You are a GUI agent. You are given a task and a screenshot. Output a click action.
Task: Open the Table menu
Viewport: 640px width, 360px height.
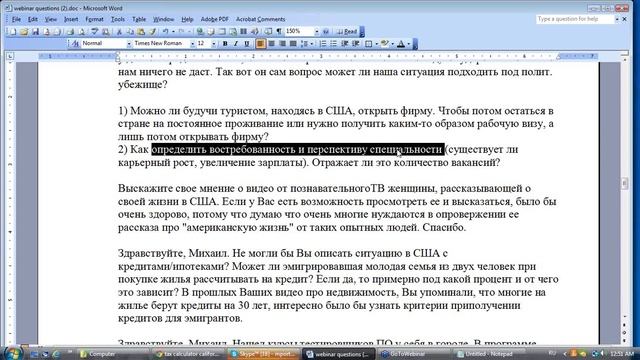139,19
